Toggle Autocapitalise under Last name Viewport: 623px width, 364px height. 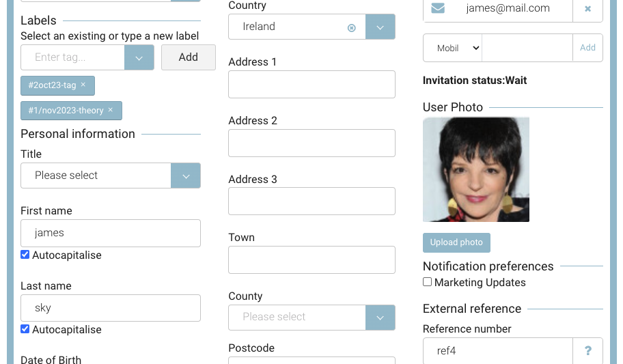click(x=25, y=329)
